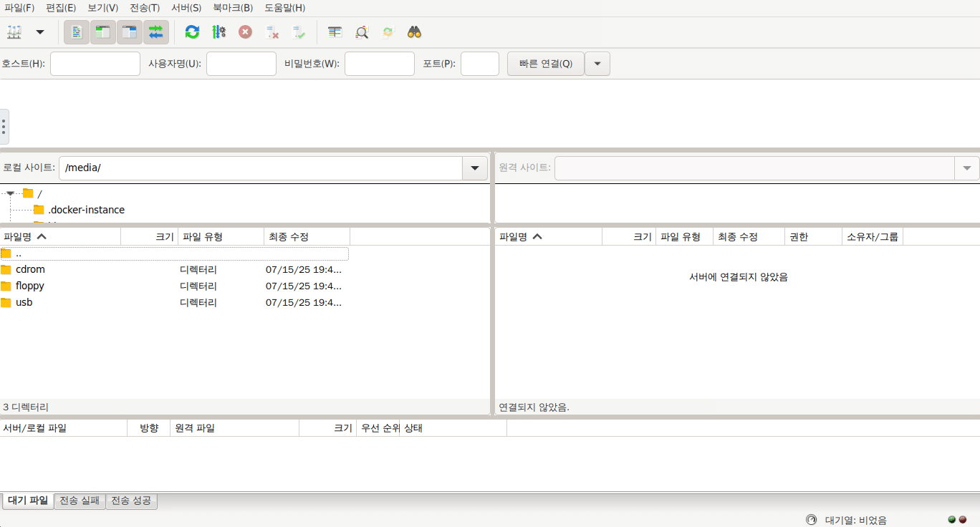Click the local site path field
This screenshot has width=980, height=527.
coord(261,168)
